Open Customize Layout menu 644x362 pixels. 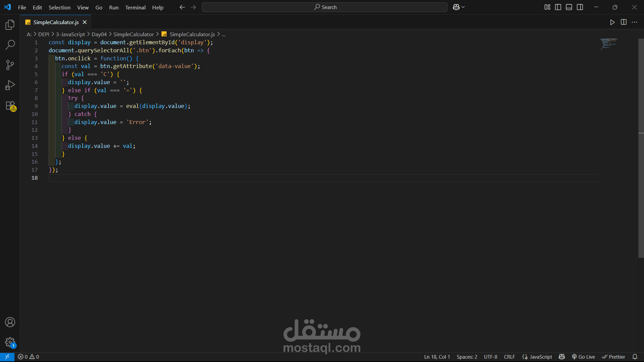point(547,7)
